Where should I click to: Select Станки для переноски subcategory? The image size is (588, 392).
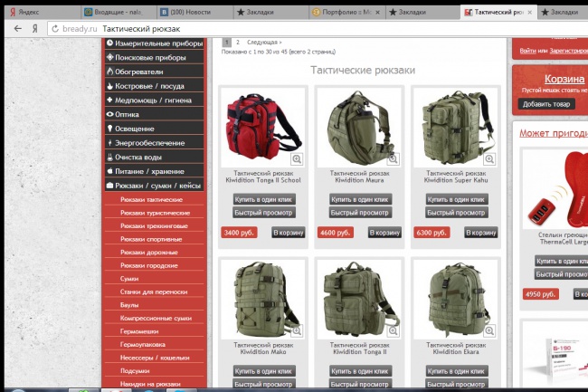point(154,292)
